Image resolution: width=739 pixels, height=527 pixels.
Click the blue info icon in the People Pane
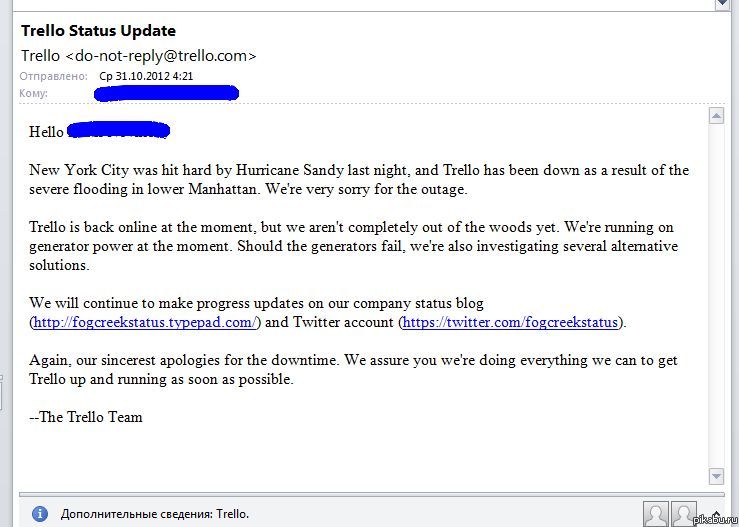[40, 513]
